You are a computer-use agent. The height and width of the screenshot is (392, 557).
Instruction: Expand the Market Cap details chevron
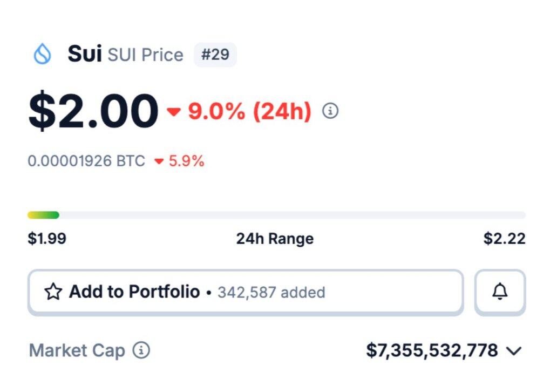(514, 351)
